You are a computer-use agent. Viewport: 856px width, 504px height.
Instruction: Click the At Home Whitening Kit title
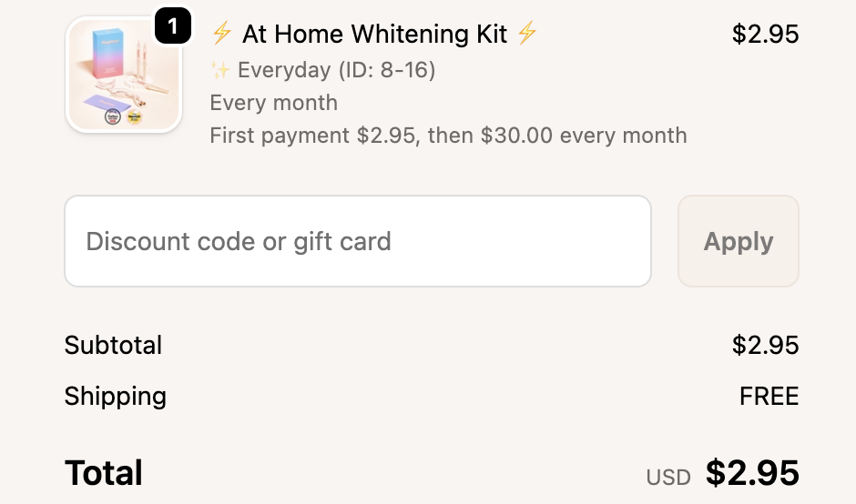click(374, 35)
